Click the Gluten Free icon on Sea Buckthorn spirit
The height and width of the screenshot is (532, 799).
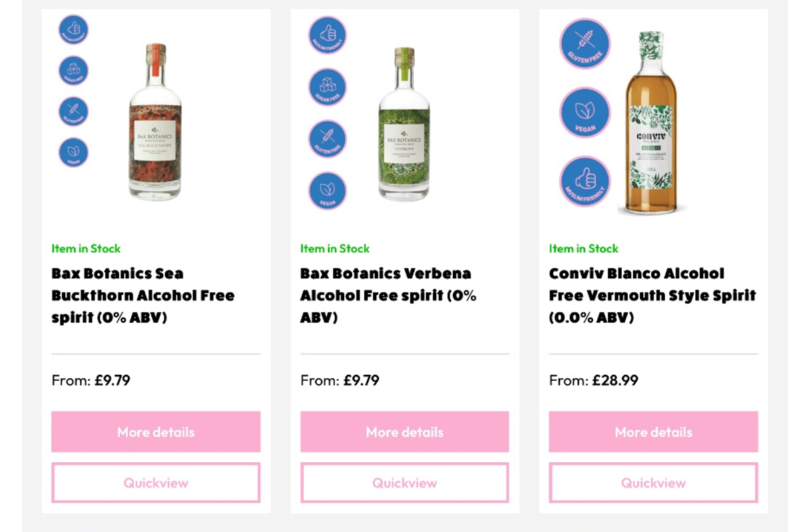click(73, 111)
